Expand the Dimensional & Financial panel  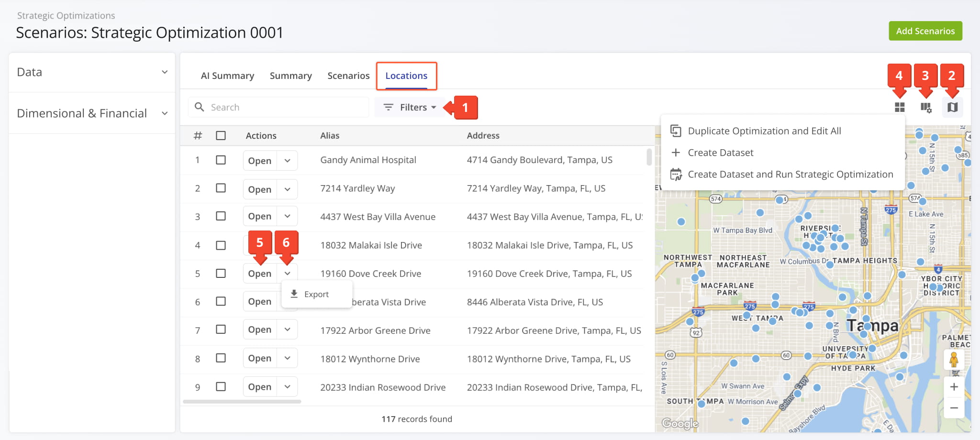click(x=92, y=113)
